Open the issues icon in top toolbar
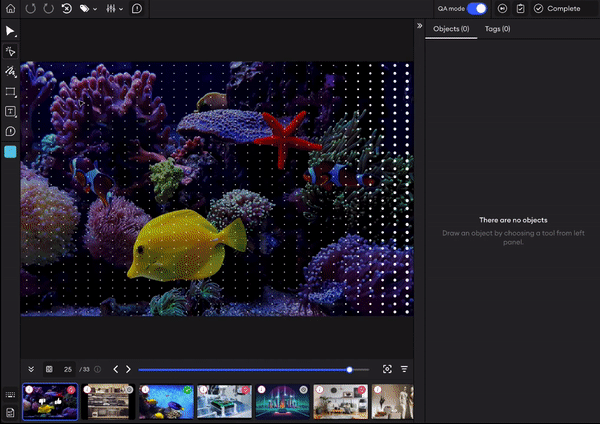This screenshot has width=600, height=424. [x=136, y=8]
